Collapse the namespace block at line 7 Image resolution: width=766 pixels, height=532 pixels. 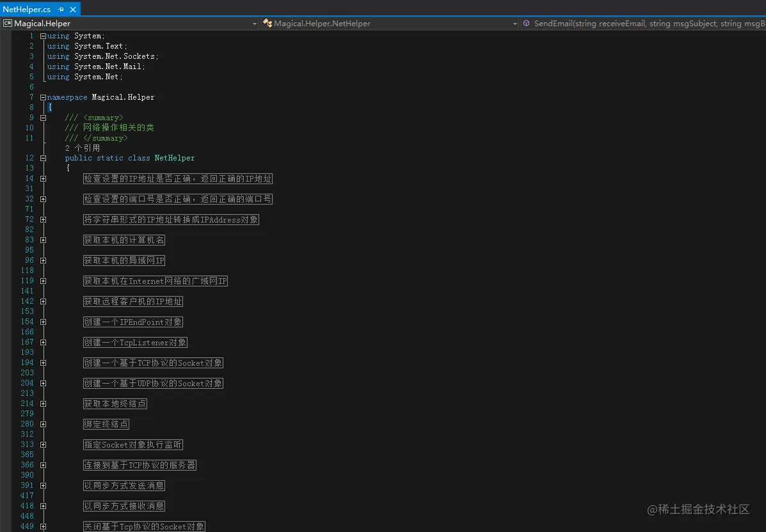(x=43, y=98)
